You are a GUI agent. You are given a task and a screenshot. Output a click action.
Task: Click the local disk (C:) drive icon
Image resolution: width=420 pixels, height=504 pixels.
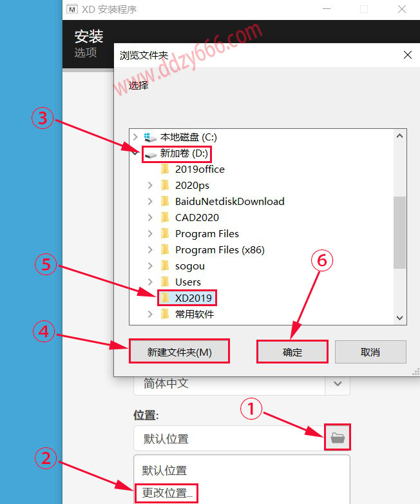[x=150, y=137]
